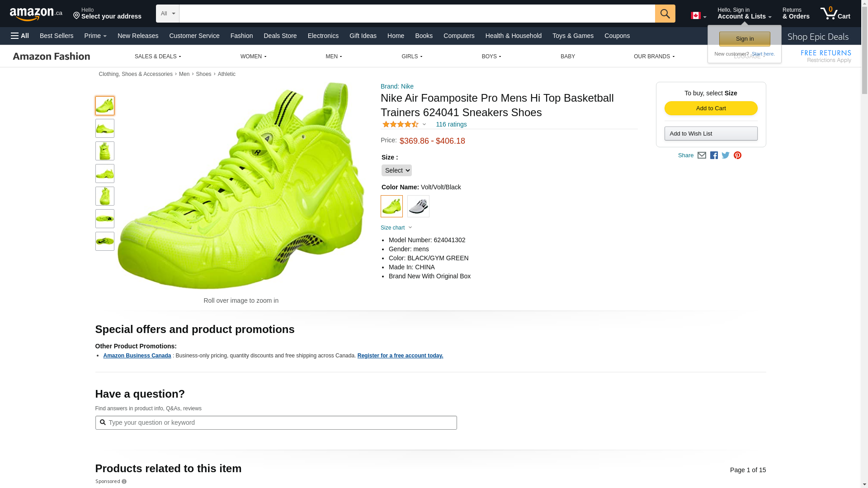This screenshot has width=868, height=488.
Task: Share product via email icon
Action: tap(702, 155)
